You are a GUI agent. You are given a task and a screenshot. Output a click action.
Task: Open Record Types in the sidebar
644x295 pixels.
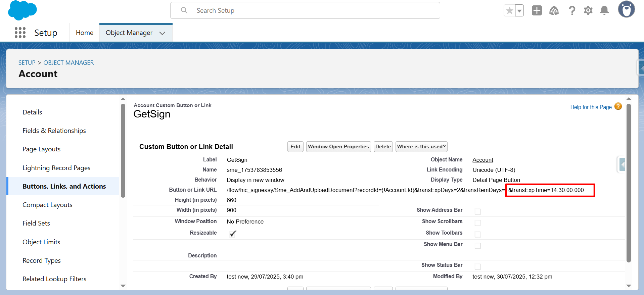[x=42, y=260]
